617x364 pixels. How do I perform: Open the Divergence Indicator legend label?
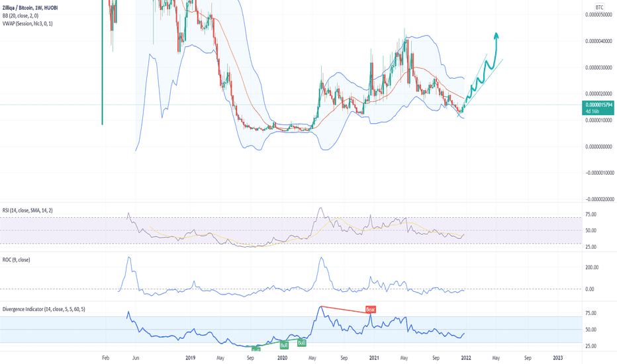click(x=44, y=309)
